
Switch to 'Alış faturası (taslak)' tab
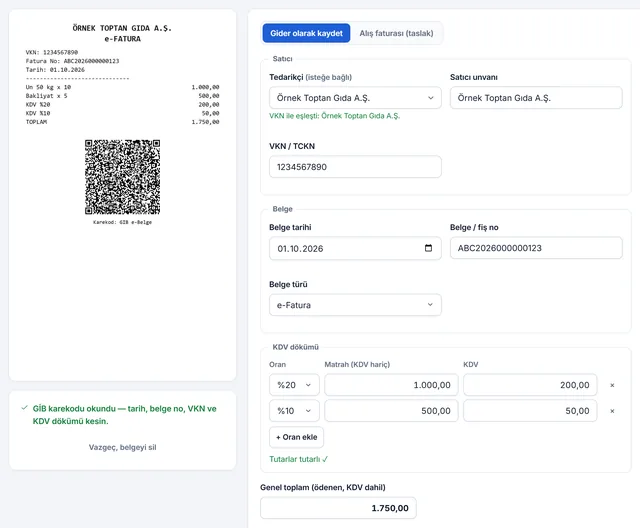pyautogui.click(x=396, y=33)
